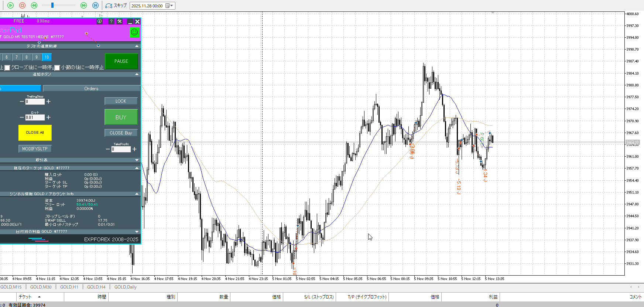This screenshot has height=307, width=644.
Task: Select speed level 10 button
Action: pos(47,57)
